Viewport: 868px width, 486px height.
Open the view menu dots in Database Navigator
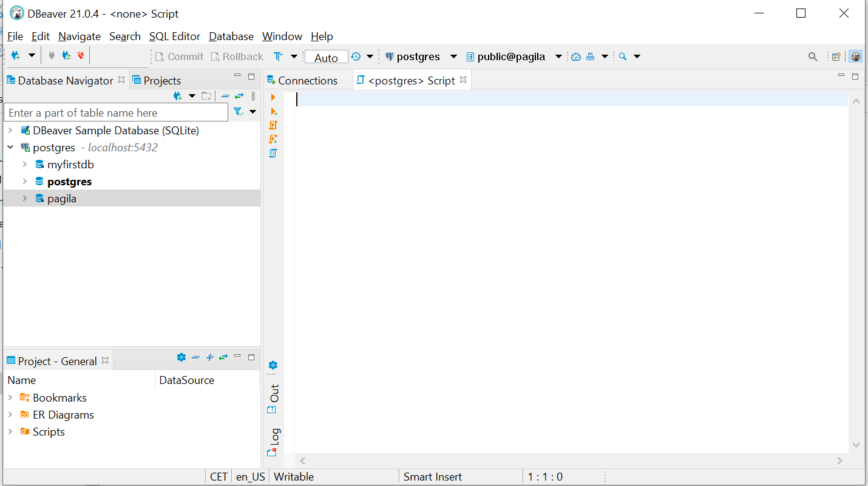click(x=253, y=96)
